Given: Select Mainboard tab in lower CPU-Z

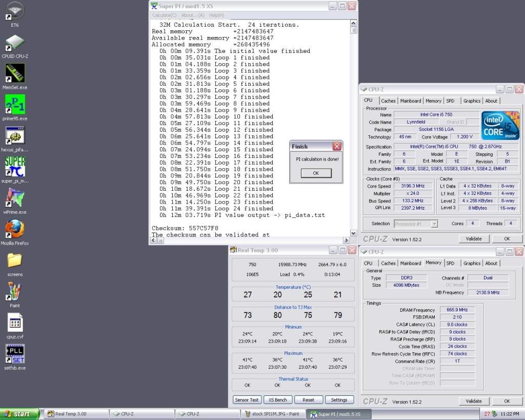Looking at the screenshot, I should tap(411, 263).
